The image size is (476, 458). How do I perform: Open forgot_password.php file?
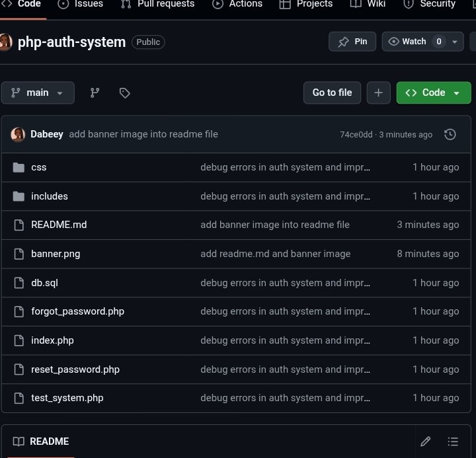pos(78,311)
